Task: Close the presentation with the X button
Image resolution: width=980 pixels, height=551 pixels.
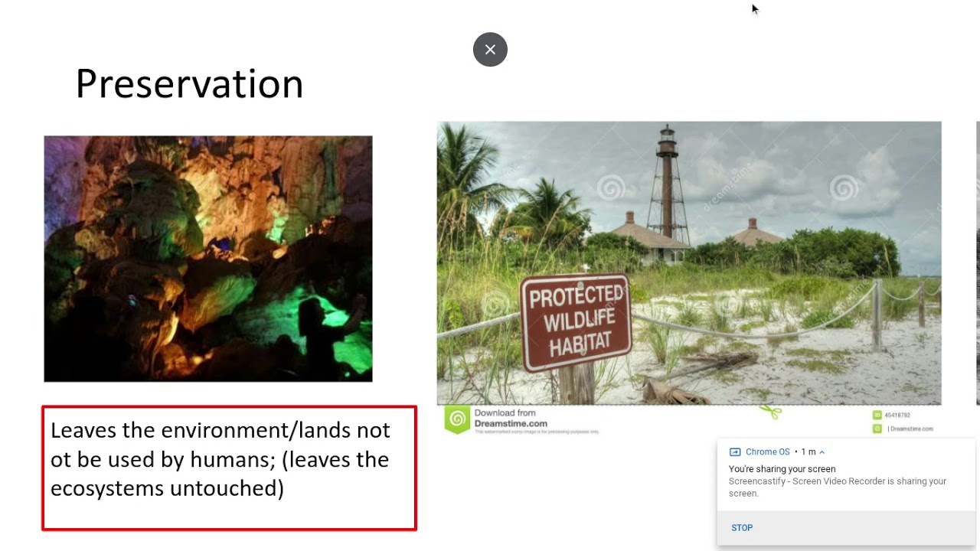Action: coord(490,50)
